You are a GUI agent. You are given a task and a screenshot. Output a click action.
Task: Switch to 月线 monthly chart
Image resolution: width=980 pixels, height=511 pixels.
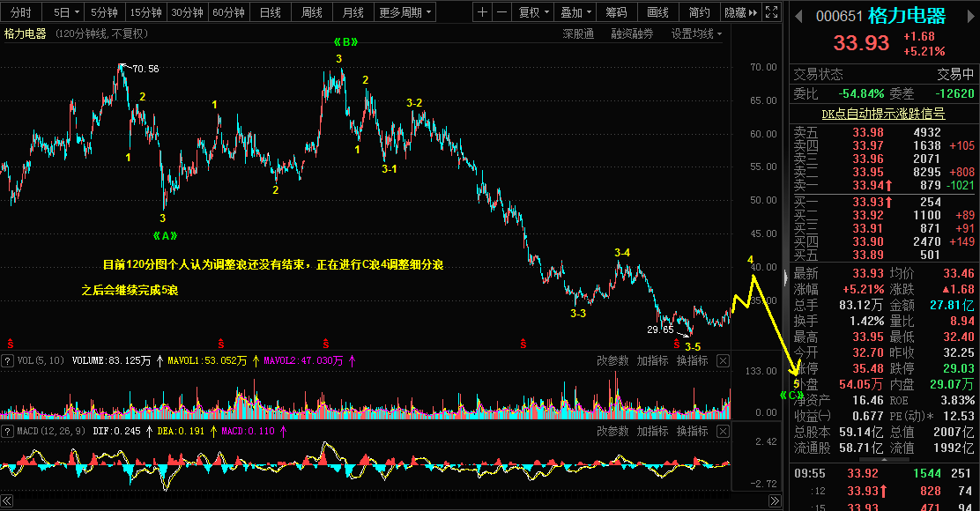(353, 11)
